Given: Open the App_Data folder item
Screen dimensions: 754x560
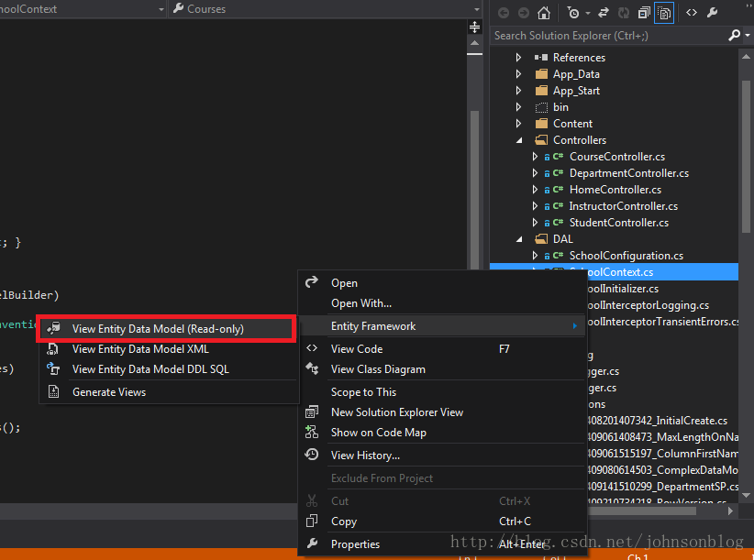Looking at the screenshot, I should [576, 74].
